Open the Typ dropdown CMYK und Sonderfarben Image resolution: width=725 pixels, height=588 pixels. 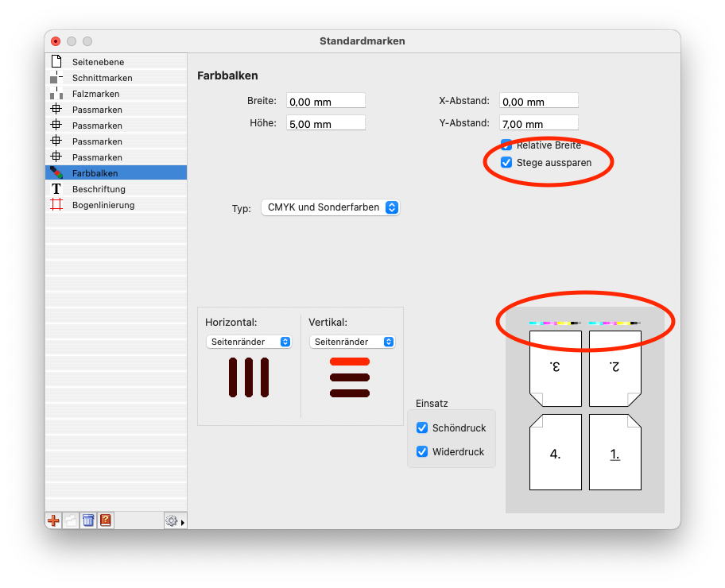pyautogui.click(x=330, y=207)
